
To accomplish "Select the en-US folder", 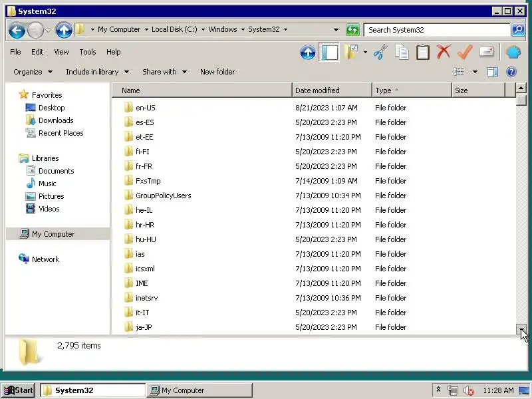I will (x=145, y=108).
